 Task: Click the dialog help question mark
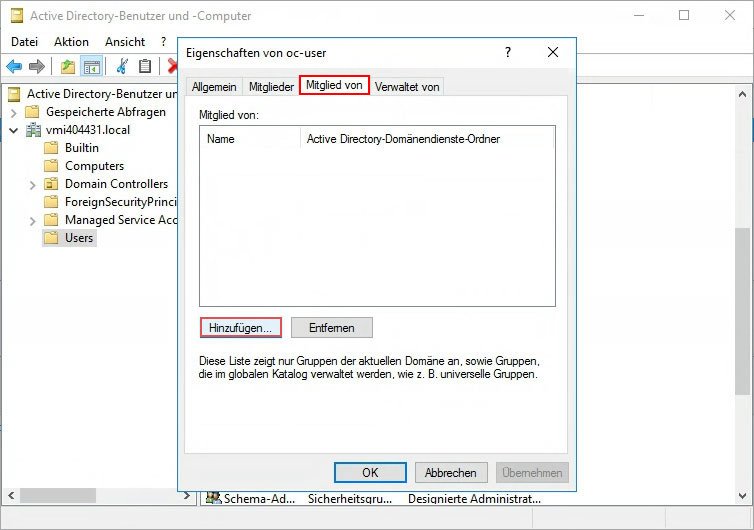tap(507, 52)
